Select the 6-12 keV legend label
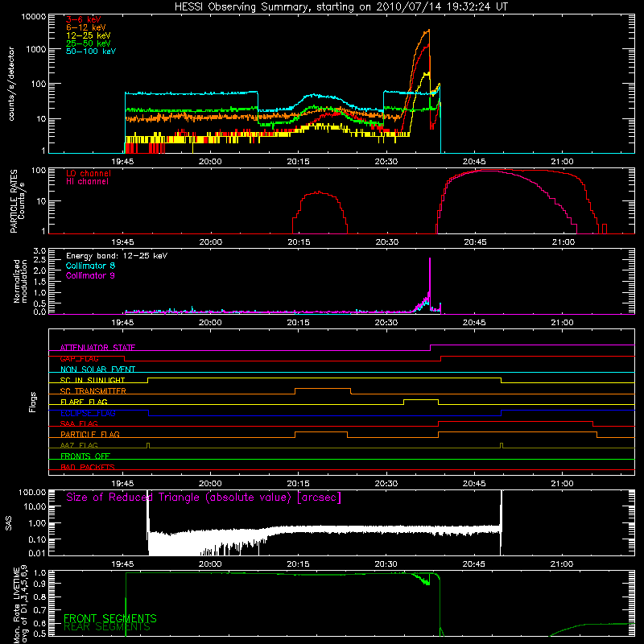The height and width of the screenshot is (644, 644). tap(86, 27)
